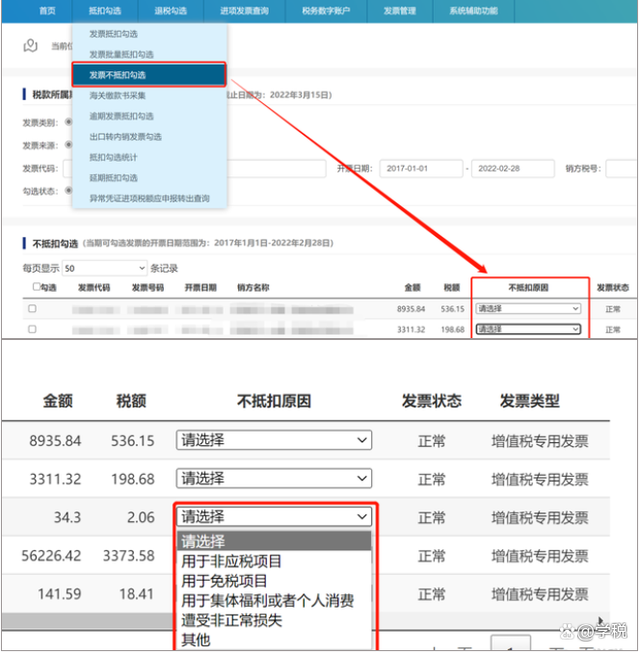Click the location pin icon beside 当前位置
Screen dimensions: 640x654
[x=32, y=45]
